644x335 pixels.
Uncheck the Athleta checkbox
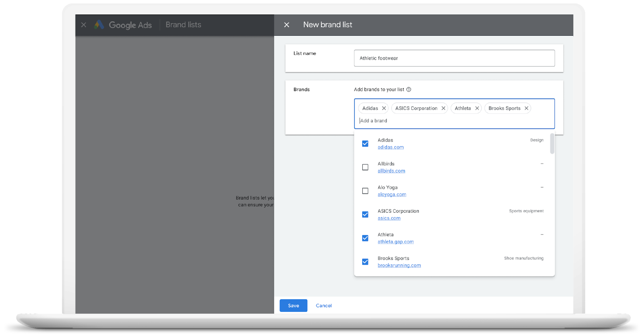pyautogui.click(x=365, y=238)
